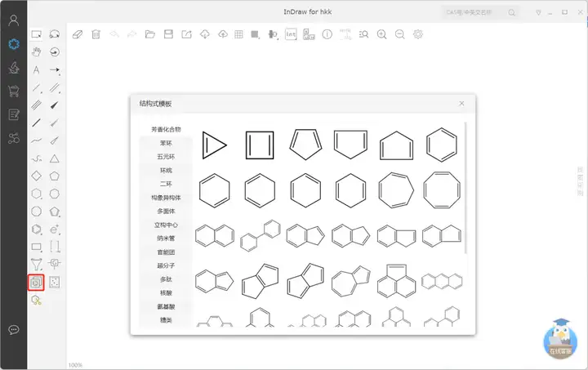Image resolution: width=588 pixels, height=370 pixels.
Task: Choose the cyclooctatetraene octagon template
Action: [x=442, y=190]
